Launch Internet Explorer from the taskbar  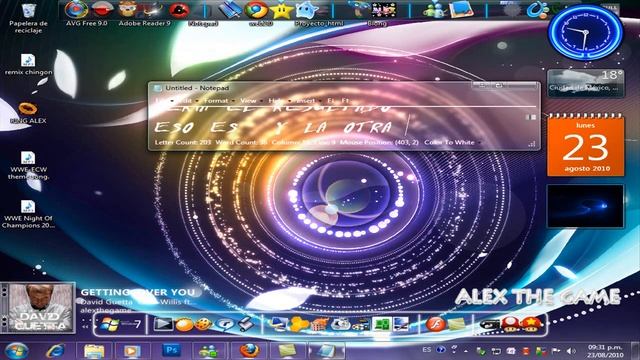click(55, 350)
